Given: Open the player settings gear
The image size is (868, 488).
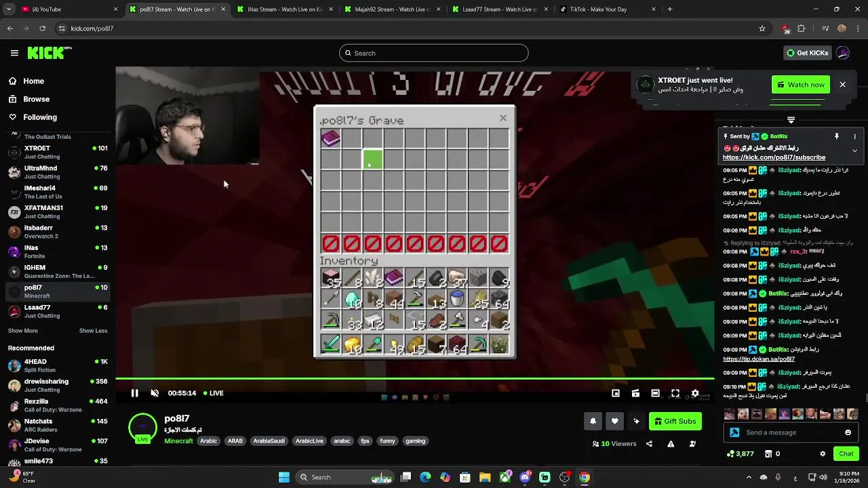Looking at the screenshot, I should [x=695, y=393].
